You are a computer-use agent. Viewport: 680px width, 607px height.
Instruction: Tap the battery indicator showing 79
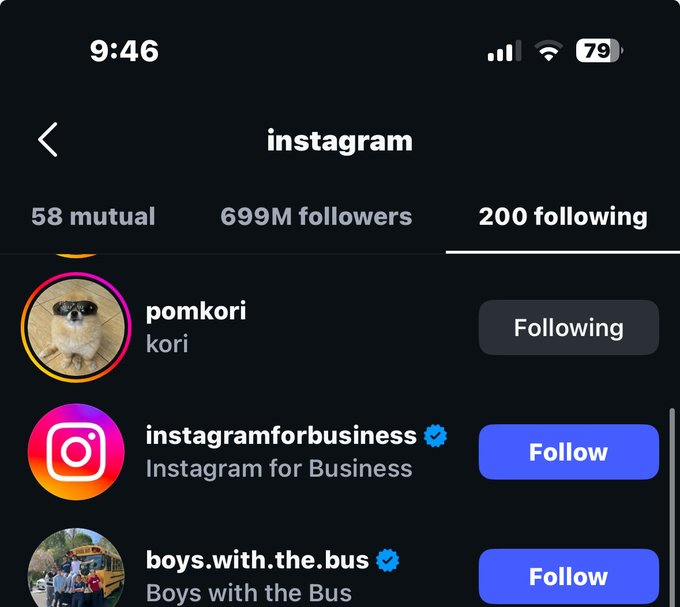tap(598, 52)
